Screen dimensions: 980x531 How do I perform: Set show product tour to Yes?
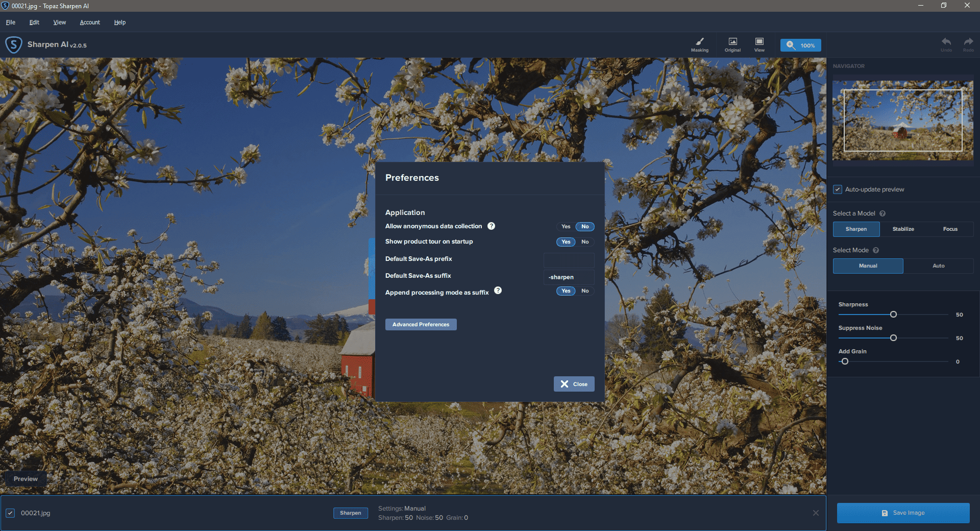pos(566,242)
